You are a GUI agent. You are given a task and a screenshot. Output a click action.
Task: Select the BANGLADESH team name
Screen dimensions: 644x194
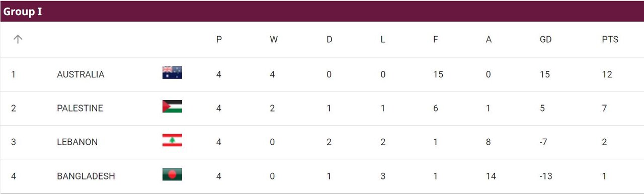tap(86, 176)
